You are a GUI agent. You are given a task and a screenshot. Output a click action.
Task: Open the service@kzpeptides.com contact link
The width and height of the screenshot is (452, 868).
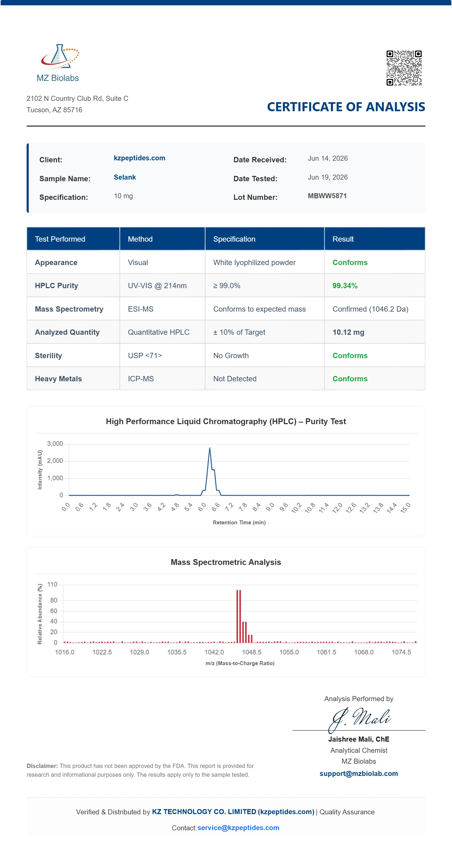(238, 828)
